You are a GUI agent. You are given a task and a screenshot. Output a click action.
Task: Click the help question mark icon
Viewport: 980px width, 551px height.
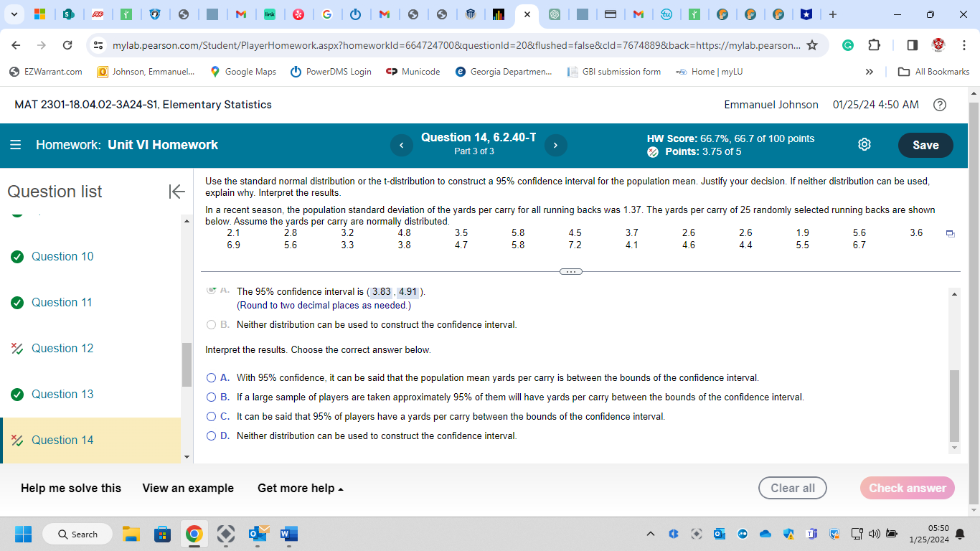(939, 105)
